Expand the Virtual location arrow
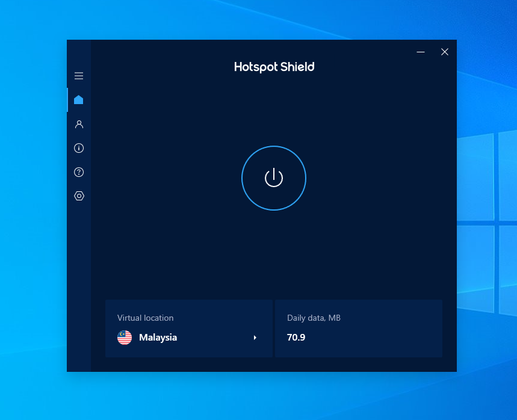The image size is (517, 420). (255, 338)
